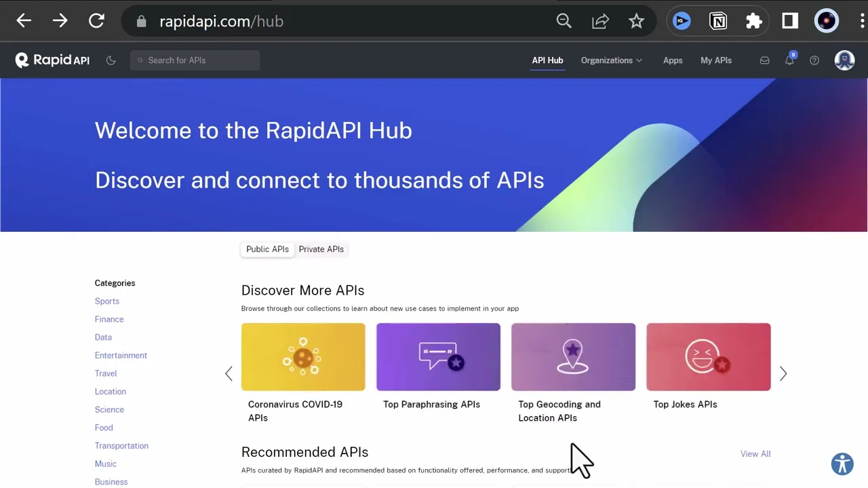Open the RapidAPI user avatar menu
Screen dimensions: 868x488
click(844, 60)
